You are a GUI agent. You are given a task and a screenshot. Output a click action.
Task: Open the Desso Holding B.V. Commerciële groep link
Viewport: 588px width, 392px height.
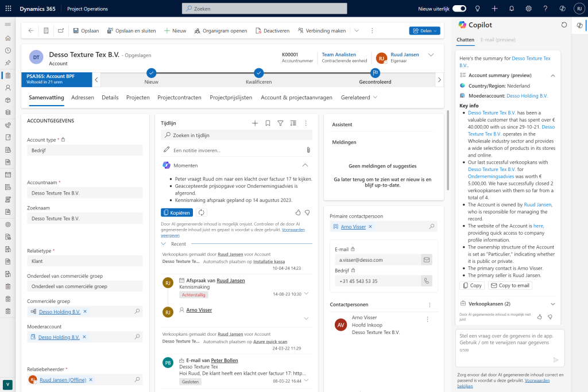(x=60, y=312)
